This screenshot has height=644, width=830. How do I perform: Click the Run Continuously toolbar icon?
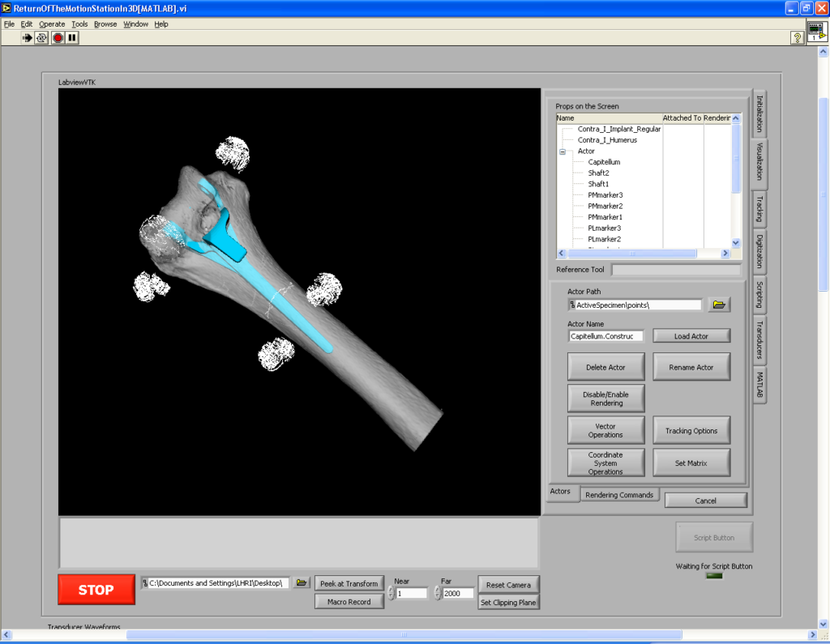41,38
